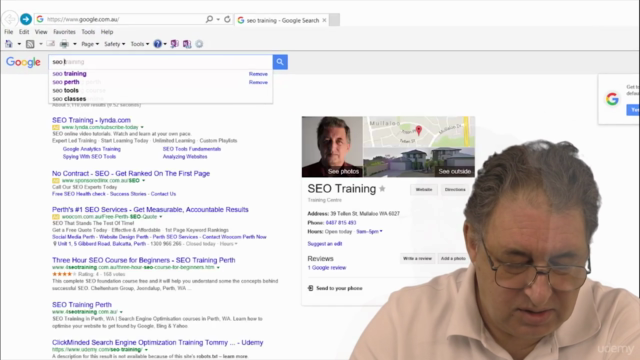Open the No Contract - SEO result link
The width and height of the screenshot is (640, 360).
131,173
